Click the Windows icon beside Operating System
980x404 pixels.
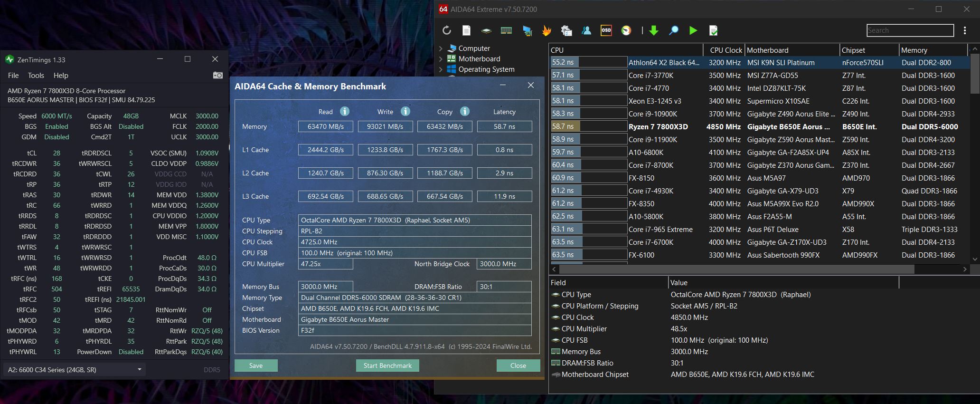[452, 69]
